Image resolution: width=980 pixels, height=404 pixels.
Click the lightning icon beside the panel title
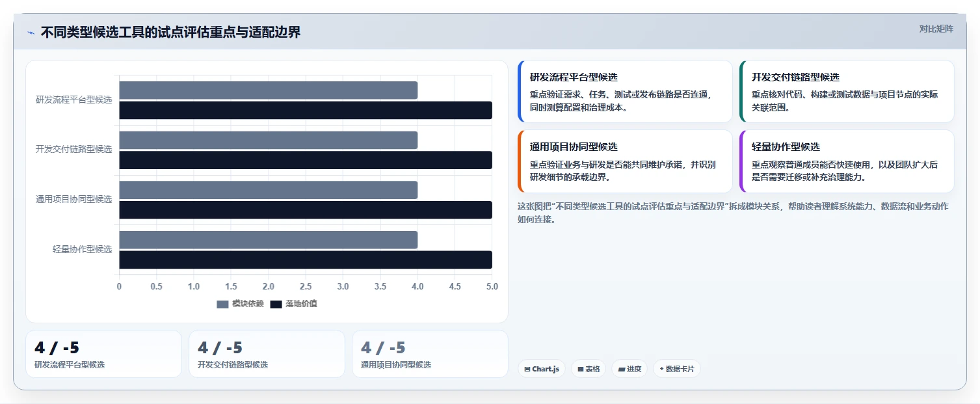(x=31, y=33)
